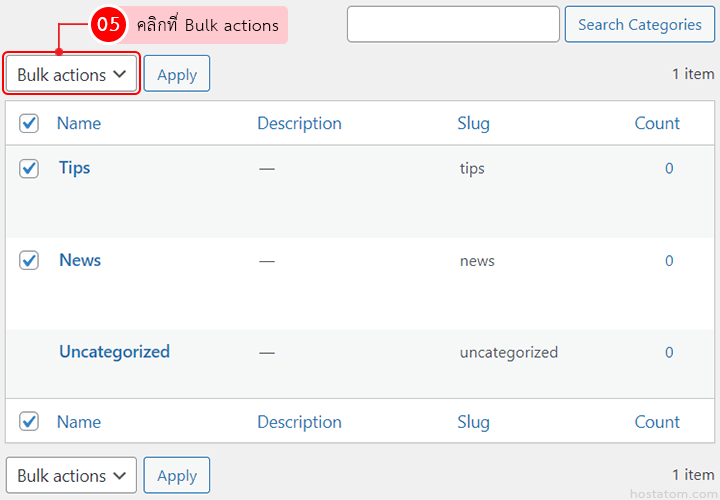Click the Tips post count number

(669, 169)
